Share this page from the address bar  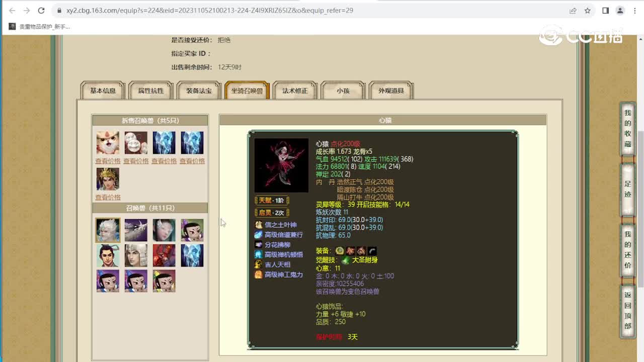point(573,11)
